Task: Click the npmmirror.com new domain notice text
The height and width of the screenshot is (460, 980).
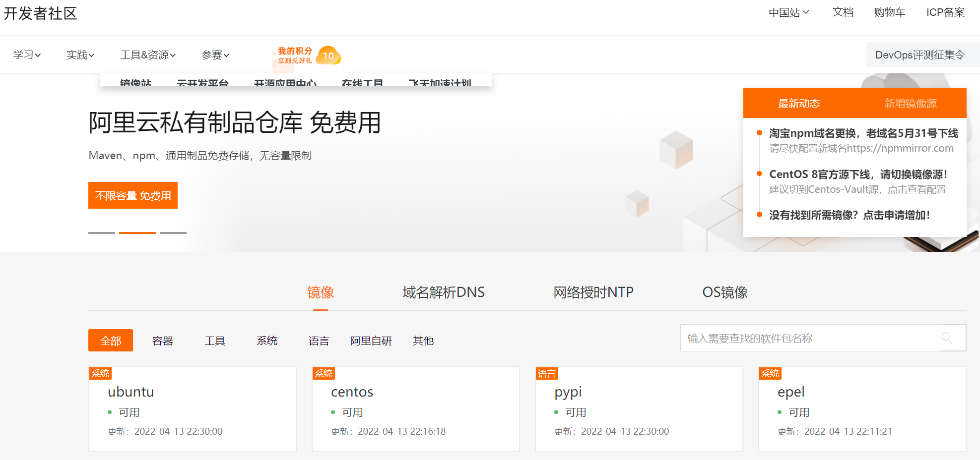Action: point(861,148)
